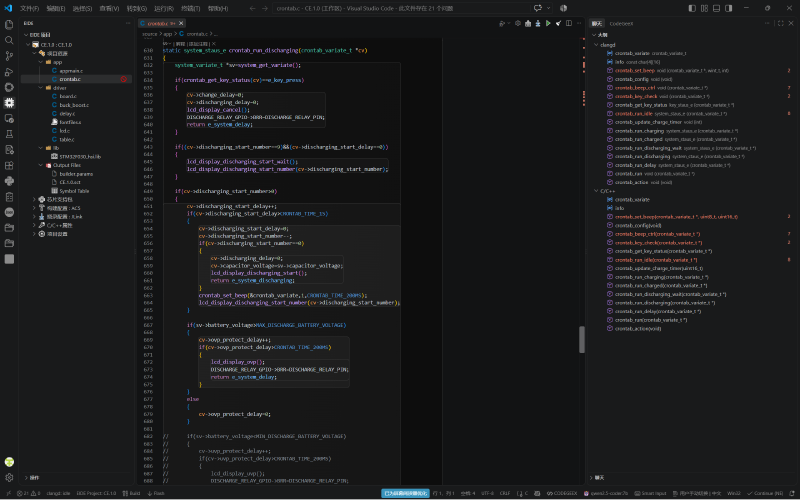Toggle the secondary side bar layout icon
This screenshot has width=800, height=500.
[x=729, y=8]
